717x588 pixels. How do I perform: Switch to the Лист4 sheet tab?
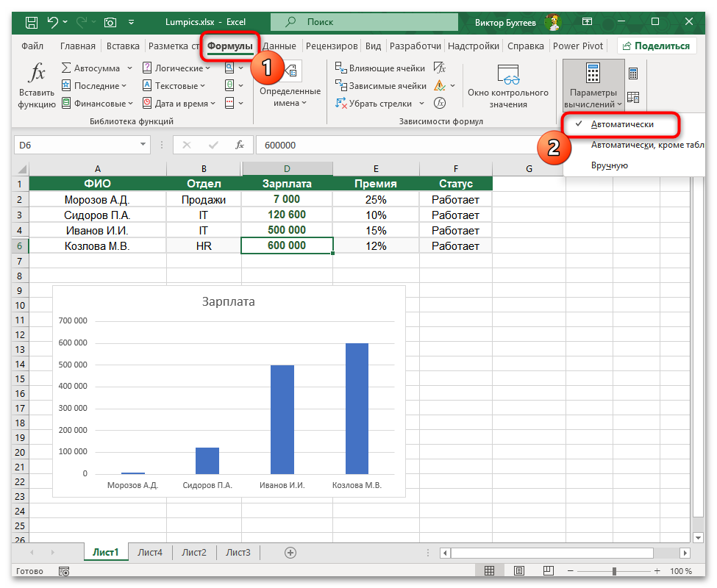(x=150, y=553)
